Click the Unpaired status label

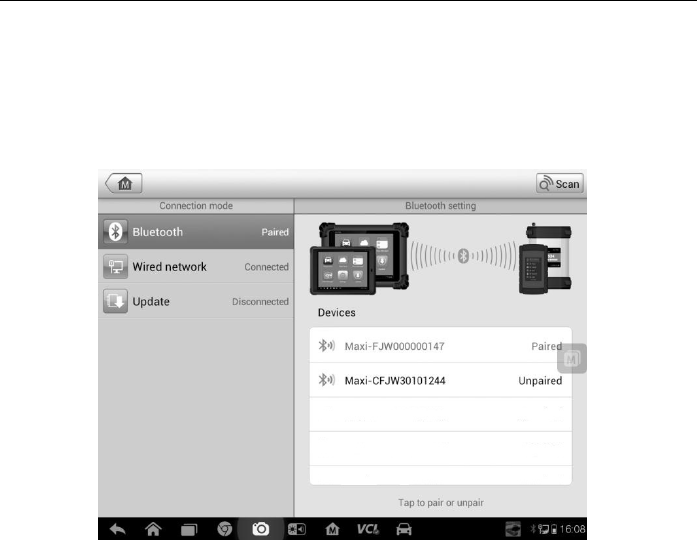pyautogui.click(x=540, y=380)
